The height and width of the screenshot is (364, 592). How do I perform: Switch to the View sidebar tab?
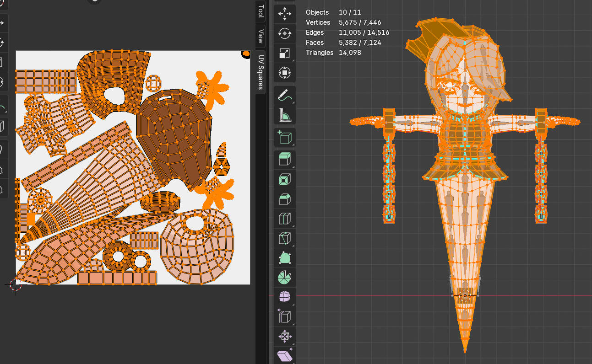tap(260, 36)
